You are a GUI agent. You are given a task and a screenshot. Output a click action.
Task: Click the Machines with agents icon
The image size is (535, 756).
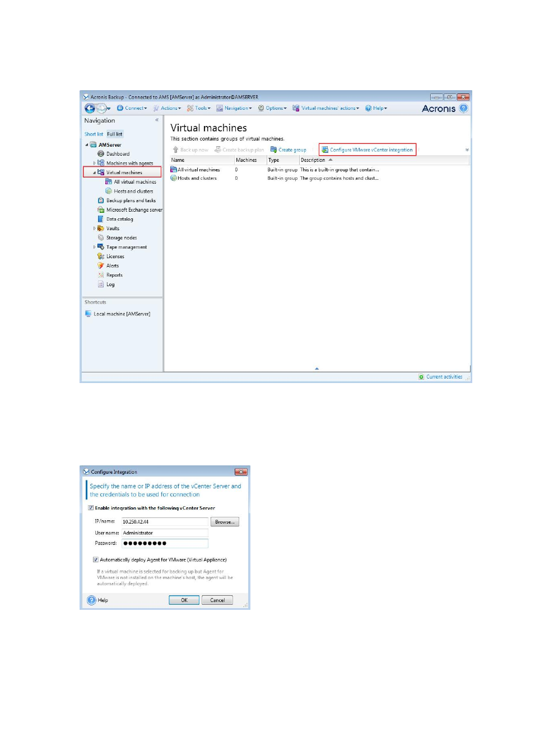tap(101, 163)
